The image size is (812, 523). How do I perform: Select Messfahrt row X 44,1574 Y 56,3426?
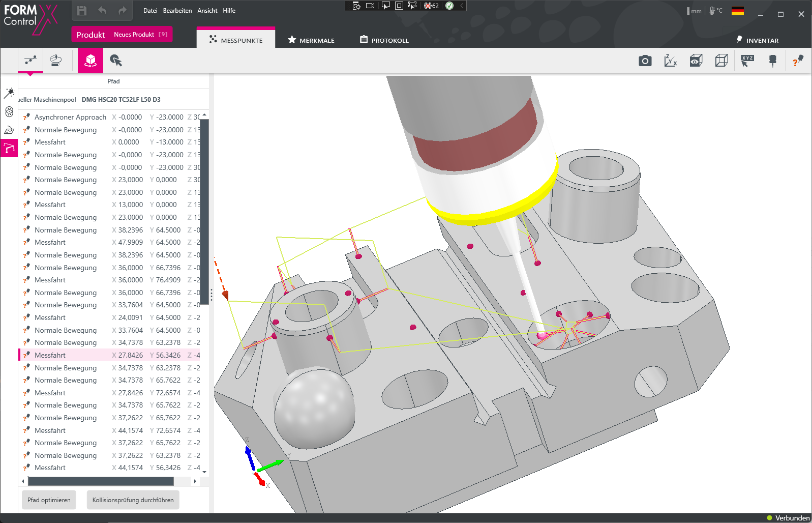click(x=109, y=468)
